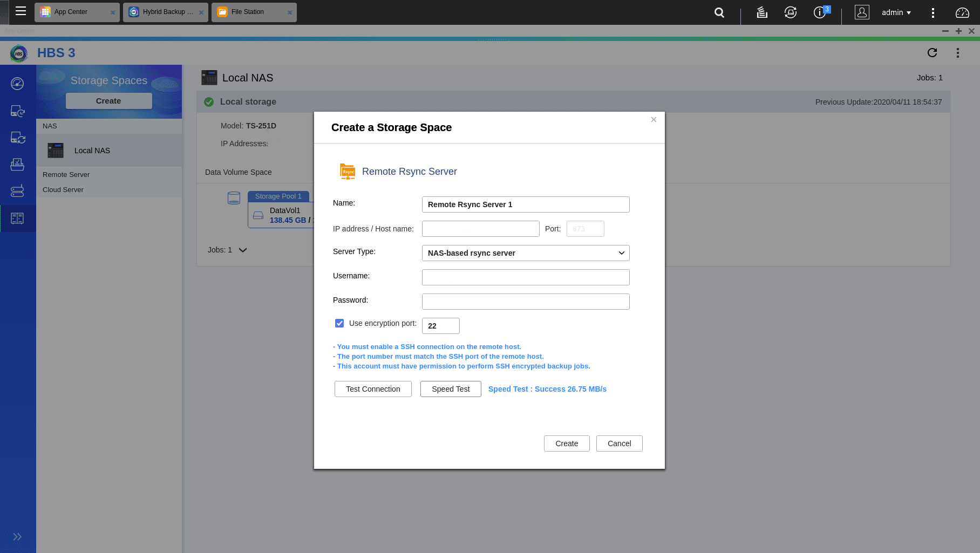
Task: Open the Sync sidebar icon
Action: coord(17,138)
